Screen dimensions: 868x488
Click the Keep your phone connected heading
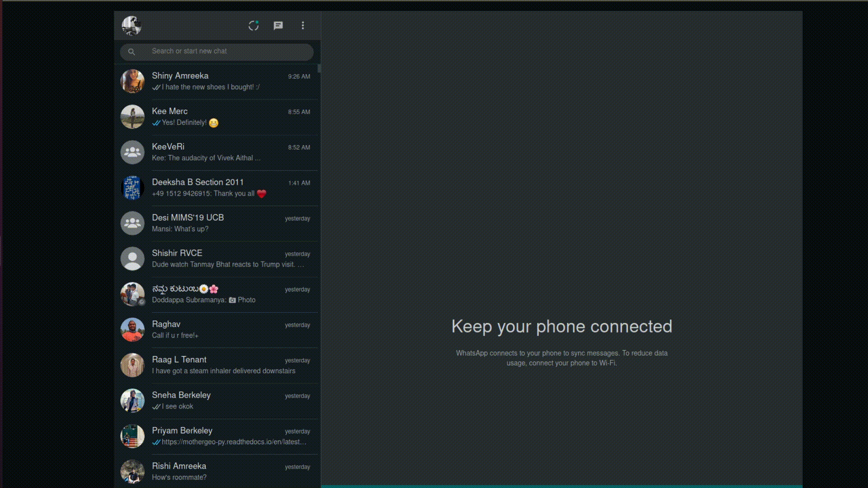click(x=561, y=327)
